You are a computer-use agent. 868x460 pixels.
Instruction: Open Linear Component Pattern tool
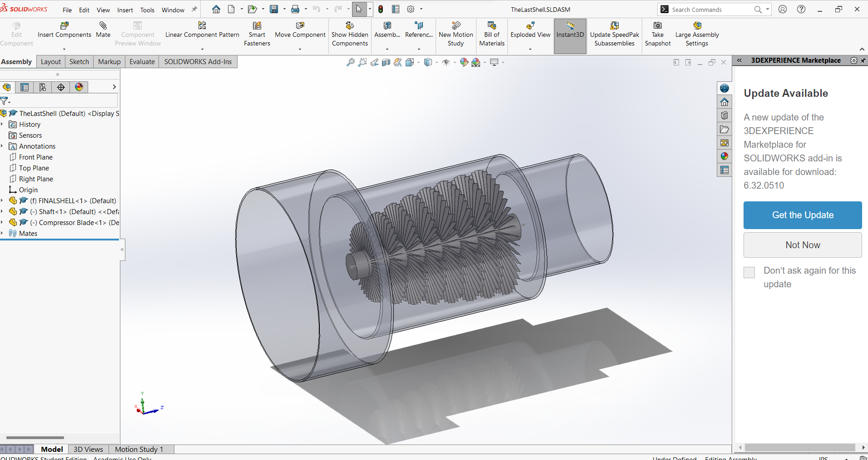[x=202, y=30]
